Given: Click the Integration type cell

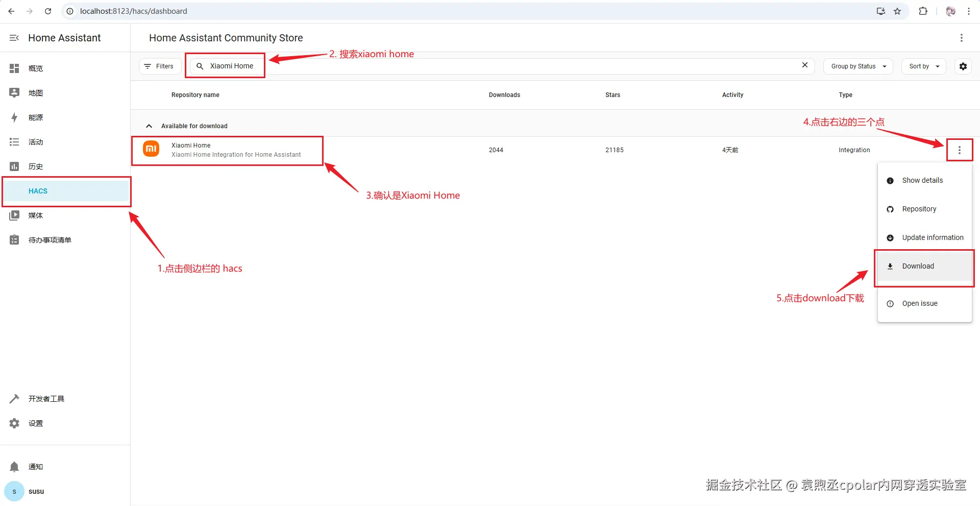Looking at the screenshot, I should 854,150.
